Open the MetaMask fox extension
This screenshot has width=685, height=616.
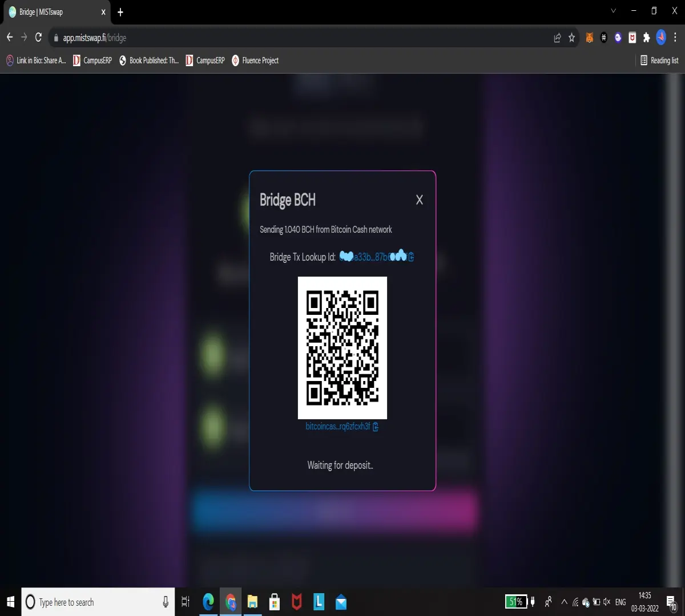tap(590, 38)
